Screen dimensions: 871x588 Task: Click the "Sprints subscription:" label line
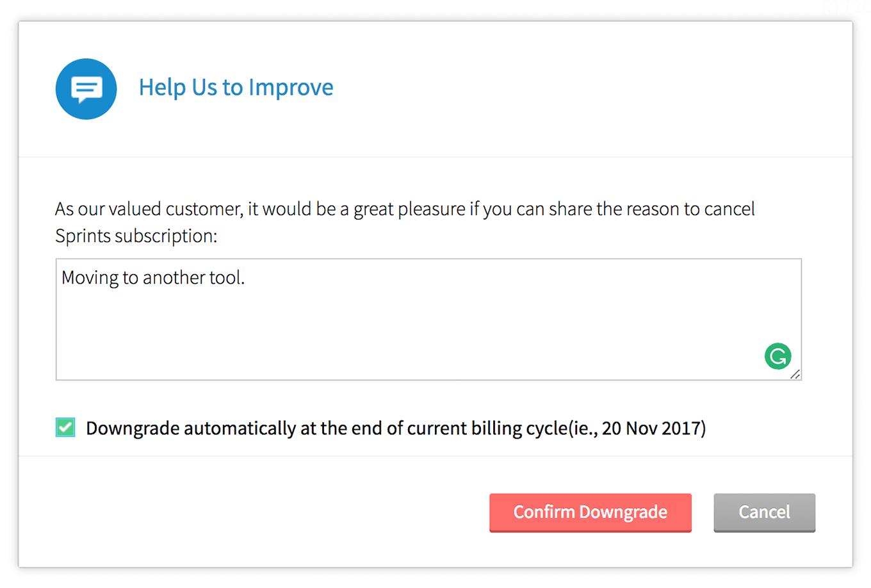pos(136,236)
